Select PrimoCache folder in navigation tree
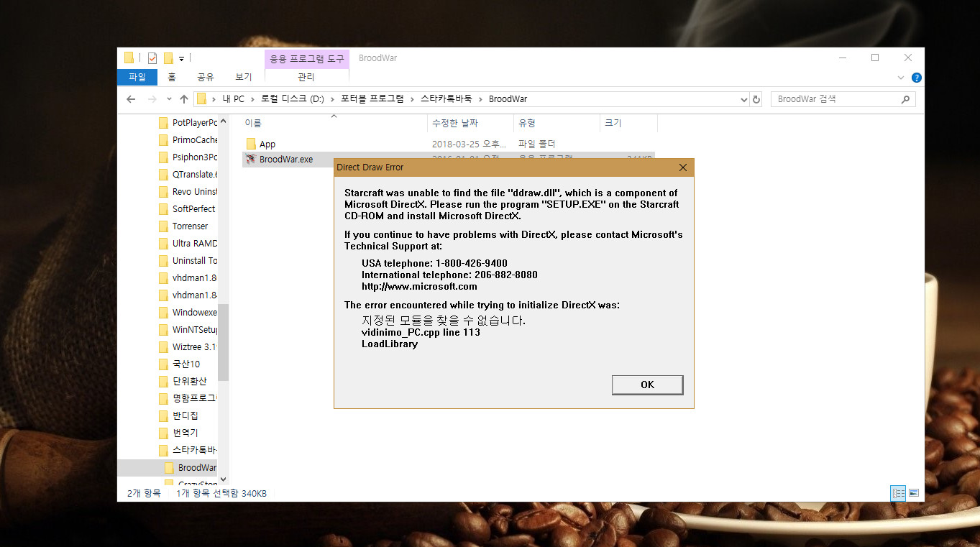This screenshot has width=980, height=547. point(187,140)
